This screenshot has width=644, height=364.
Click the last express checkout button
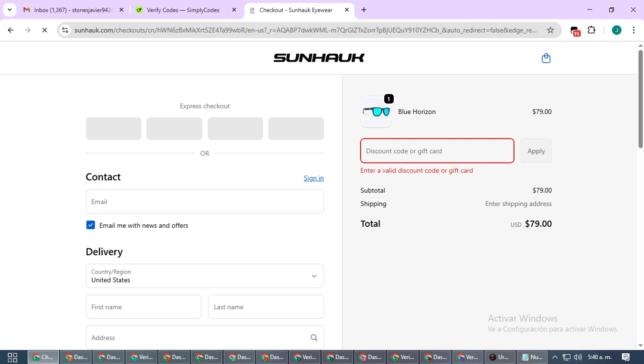pyautogui.click(x=296, y=128)
